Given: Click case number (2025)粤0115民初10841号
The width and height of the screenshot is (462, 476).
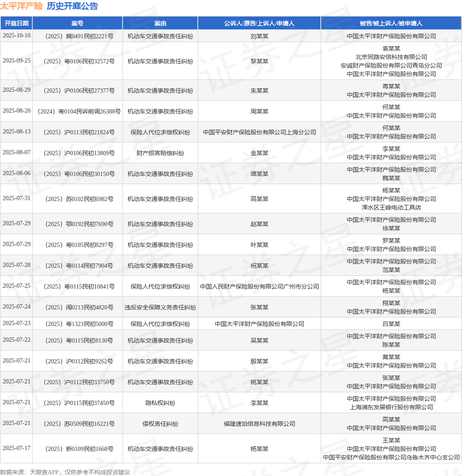Looking at the screenshot, I should point(79,286).
